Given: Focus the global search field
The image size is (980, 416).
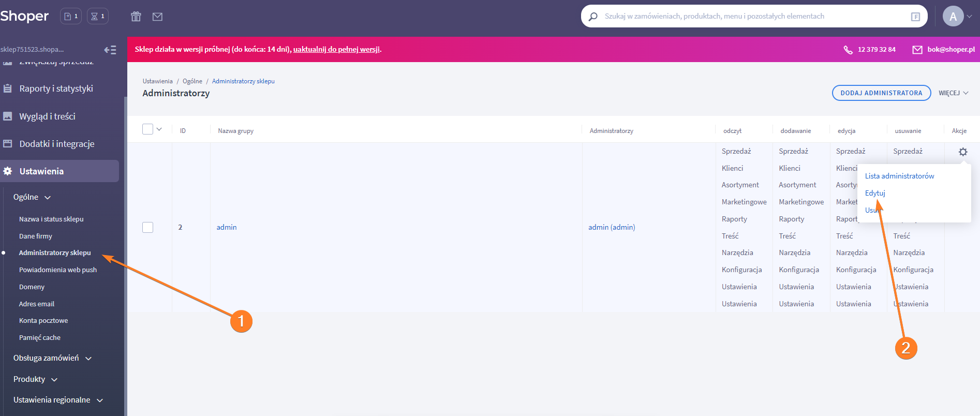Looking at the screenshot, I should point(754,17).
